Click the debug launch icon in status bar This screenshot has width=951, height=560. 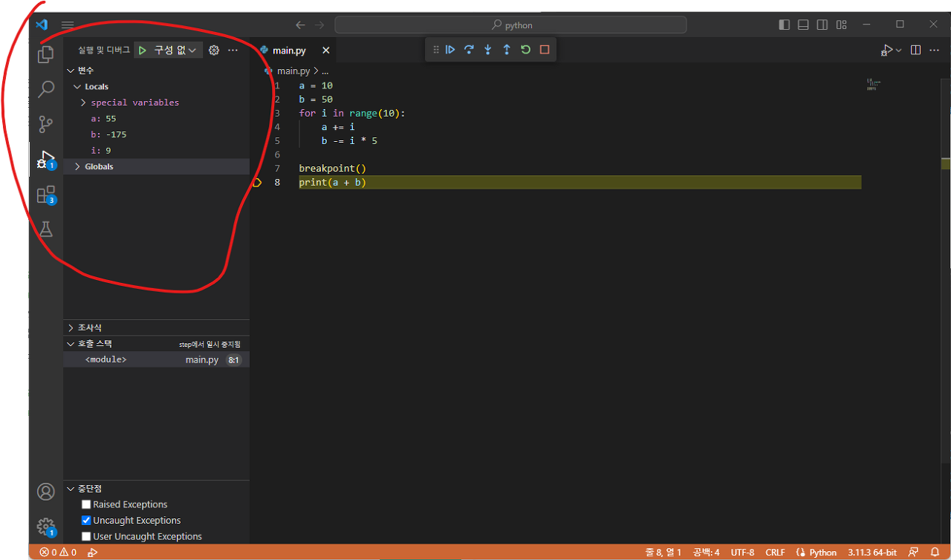tap(93, 553)
